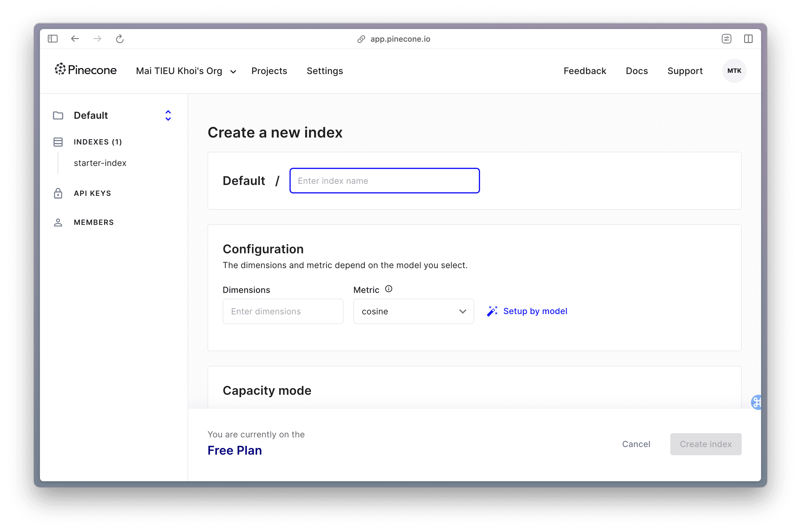Click the starter-index tree item
The image size is (801, 532).
[100, 163]
